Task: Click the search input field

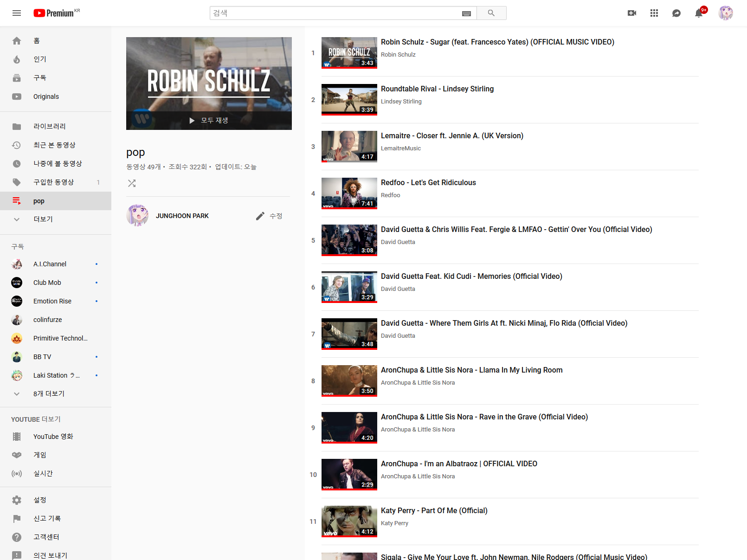Action: [x=334, y=13]
